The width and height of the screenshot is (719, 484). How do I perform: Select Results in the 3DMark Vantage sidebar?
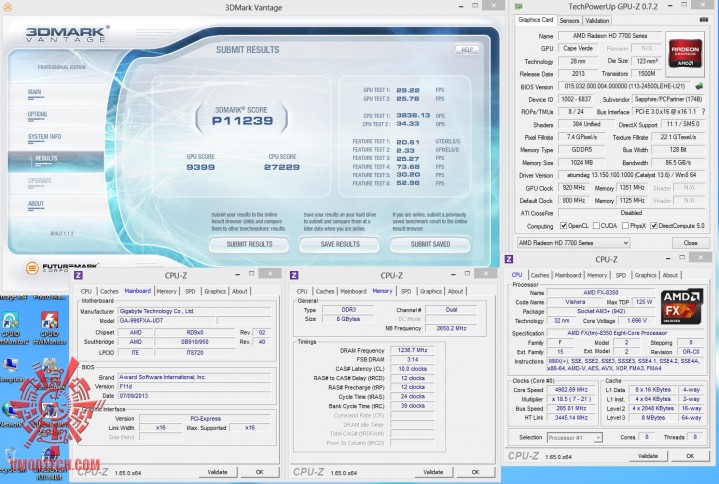pos(56,161)
